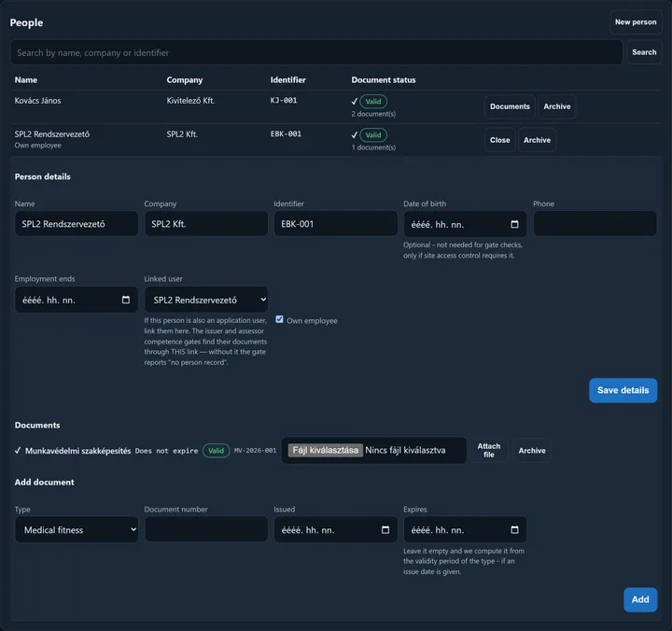Click Fájl kiválasztása file chooser button

click(326, 450)
